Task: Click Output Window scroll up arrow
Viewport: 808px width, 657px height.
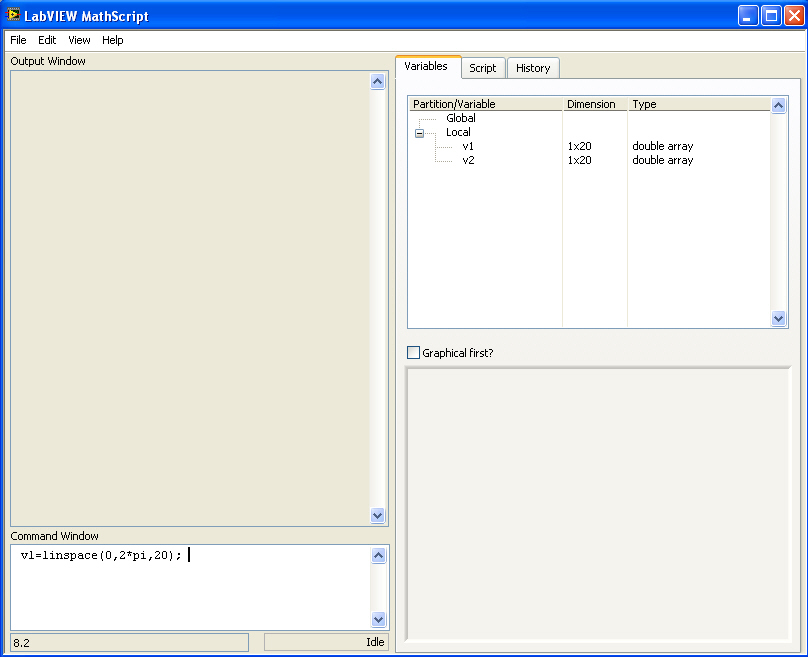Action: [378, 81]
